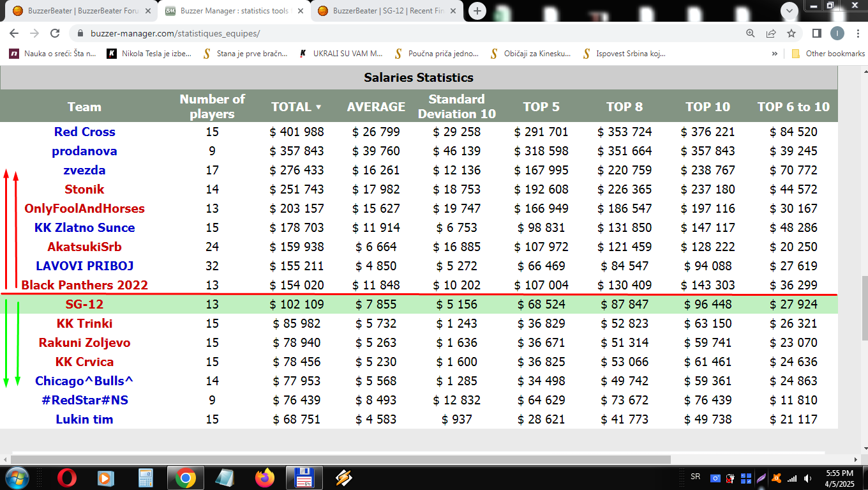Sort table by TOTAL column
The width and height of the screenshot is (868, 490).
[296, 107]
